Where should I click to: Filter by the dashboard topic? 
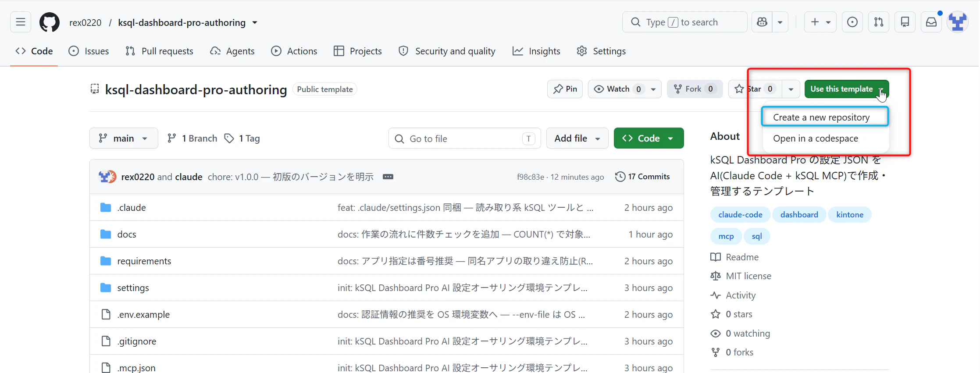tap(799, 215)
